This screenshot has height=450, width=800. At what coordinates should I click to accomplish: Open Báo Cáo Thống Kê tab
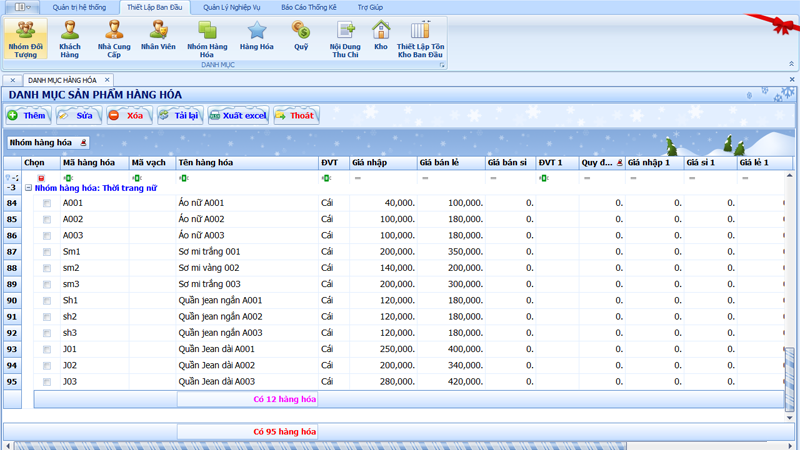tap(309, 7)
